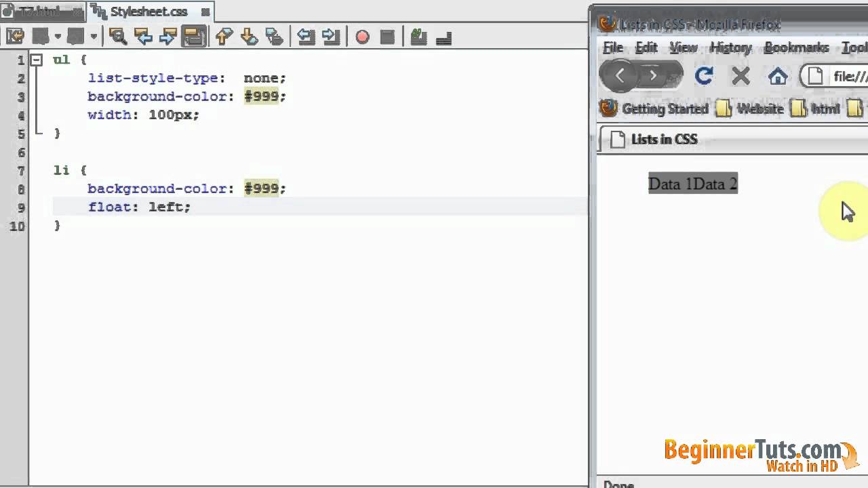
Task: Open the Forward history dropdown arrow
Action: point(94,37)
